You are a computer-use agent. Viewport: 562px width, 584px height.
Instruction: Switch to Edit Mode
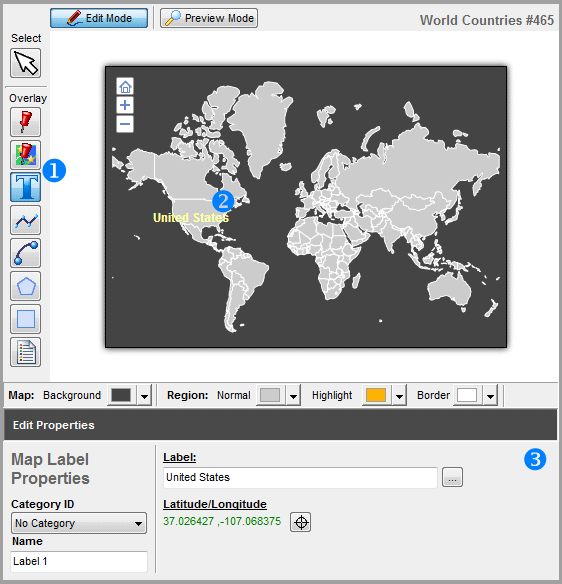[x=99, y=18]
